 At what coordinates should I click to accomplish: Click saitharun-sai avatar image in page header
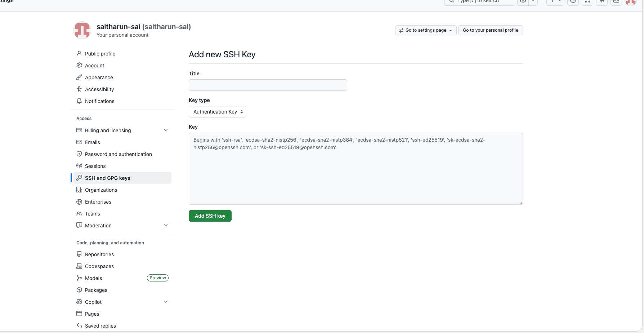(82, 30)
